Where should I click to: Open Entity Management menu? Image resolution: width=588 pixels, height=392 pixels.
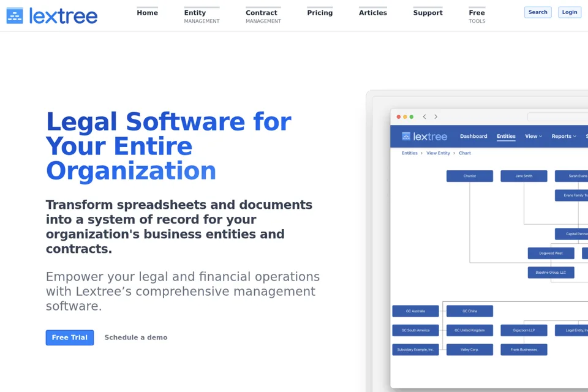point(202,16)
